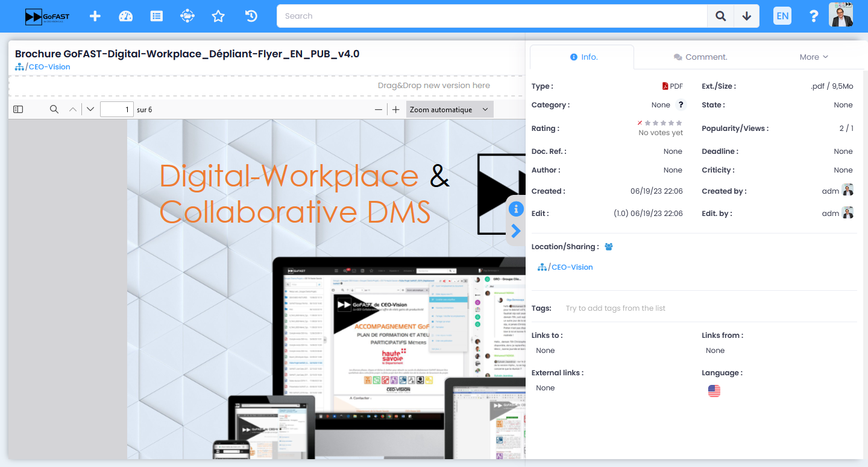The width and height of the screenshot is (868, 467).
Task: Open Zoom automatique dropdown
Action: [450, 109]
